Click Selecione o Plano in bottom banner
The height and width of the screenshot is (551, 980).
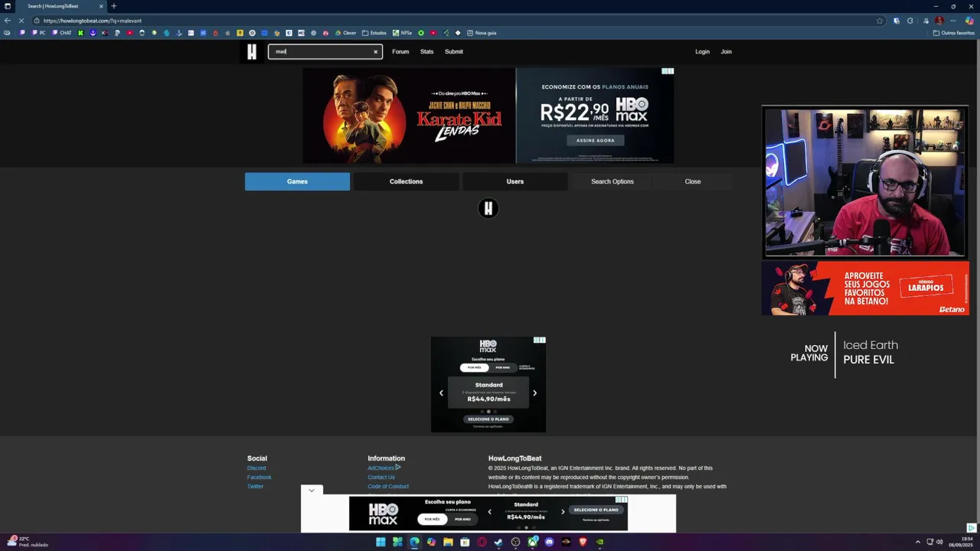tap(596, 510)
